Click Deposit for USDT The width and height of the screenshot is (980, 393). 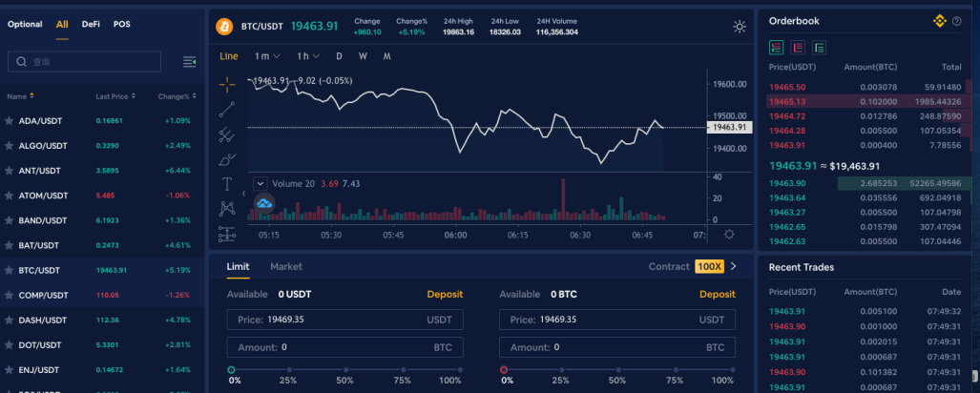(445, 295)
